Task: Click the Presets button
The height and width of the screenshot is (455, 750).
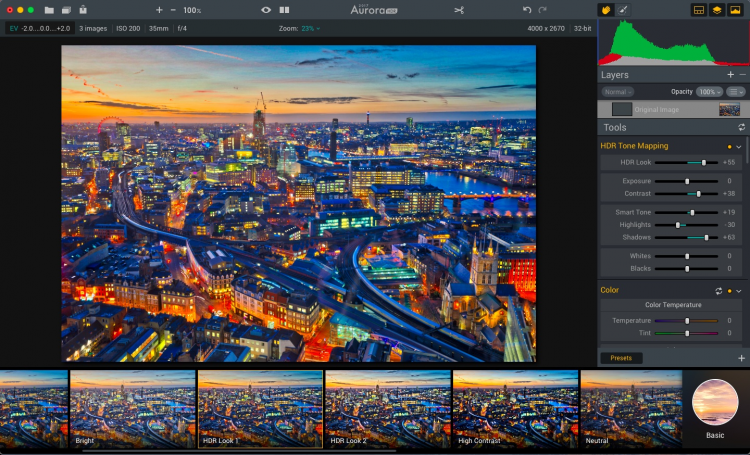Action: coord(621,358)
